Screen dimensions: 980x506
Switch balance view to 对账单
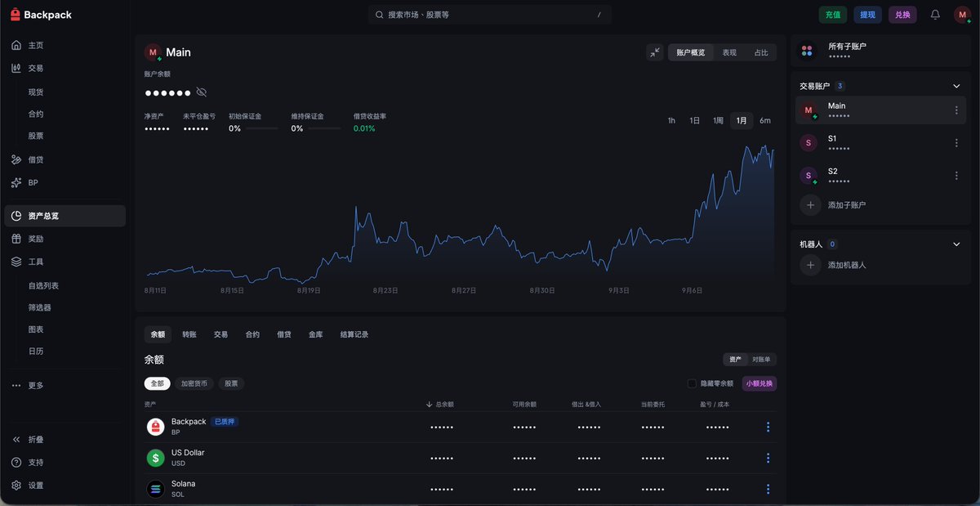[x=760, y=360]
